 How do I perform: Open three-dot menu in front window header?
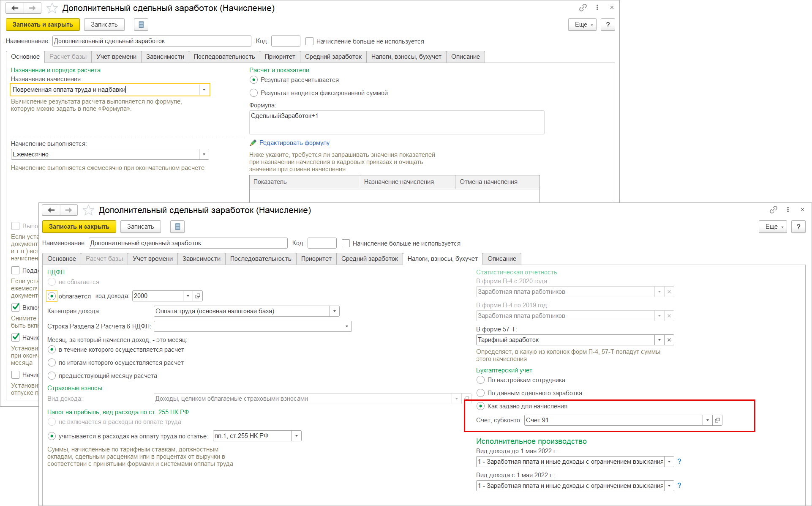pos(787,210)
